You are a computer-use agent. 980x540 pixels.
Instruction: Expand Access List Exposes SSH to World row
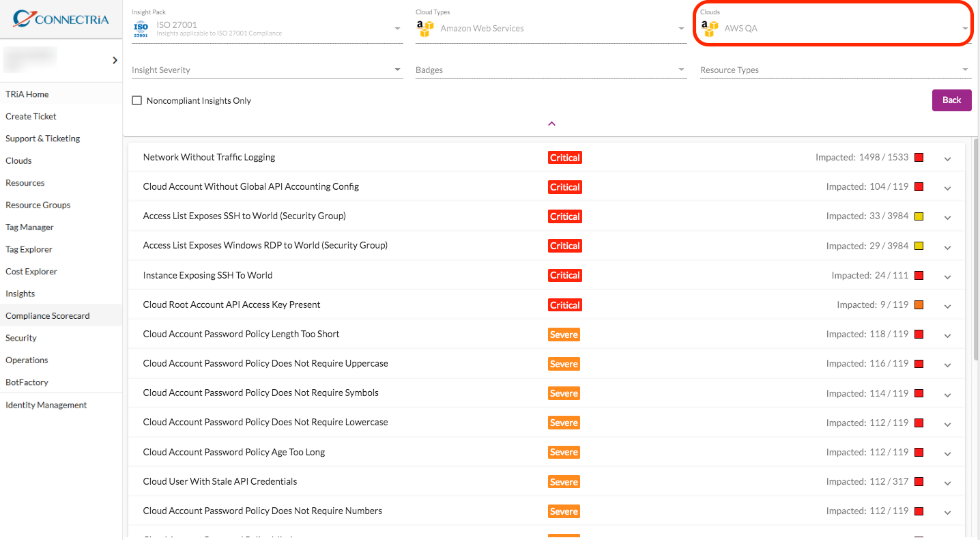pyautogui.click(x=948, y=217)
